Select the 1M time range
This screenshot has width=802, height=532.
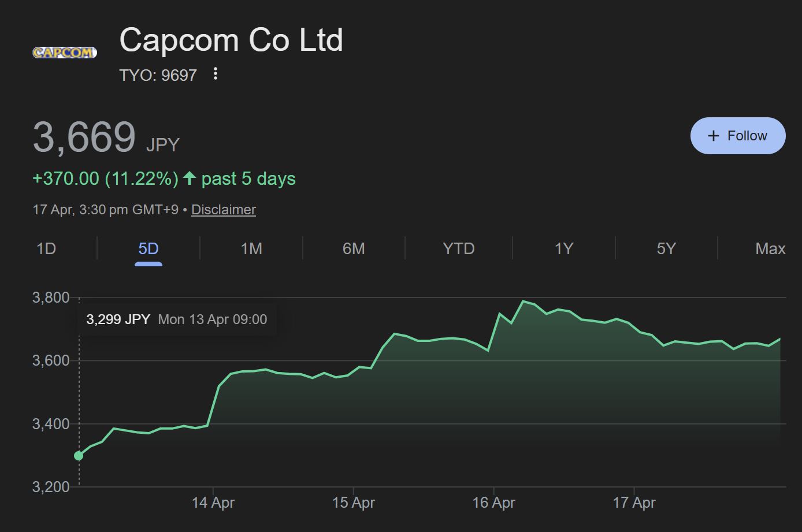pyautogui.click(x=251, y=248)
